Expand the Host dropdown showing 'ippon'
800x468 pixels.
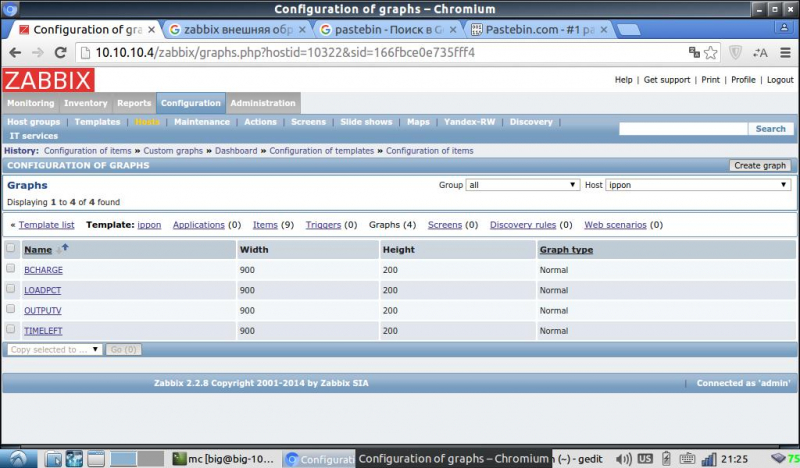coord(698,185)
